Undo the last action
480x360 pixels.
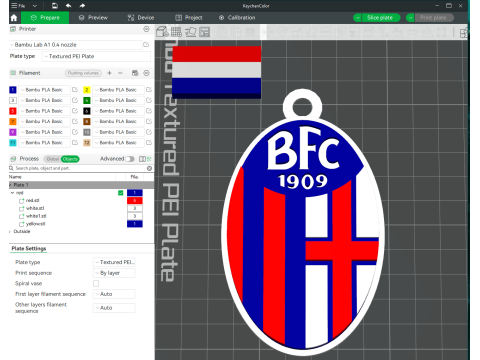click(68, 6)
